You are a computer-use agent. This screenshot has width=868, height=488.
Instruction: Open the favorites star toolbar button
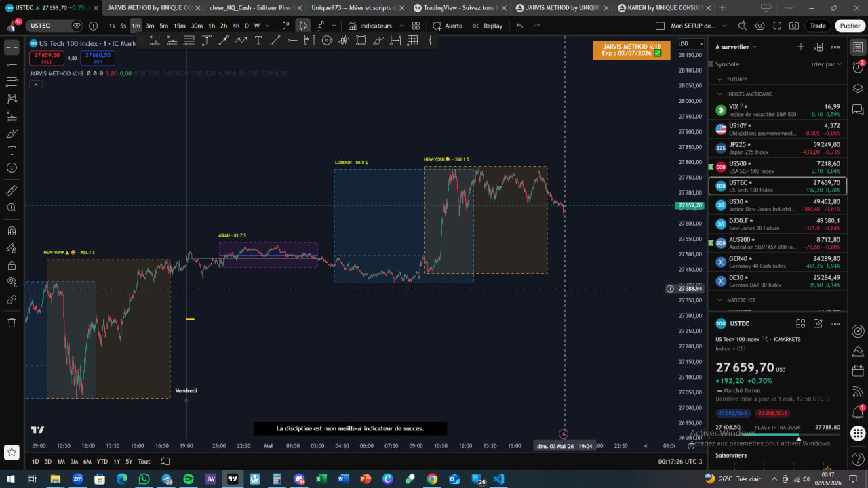12,452
